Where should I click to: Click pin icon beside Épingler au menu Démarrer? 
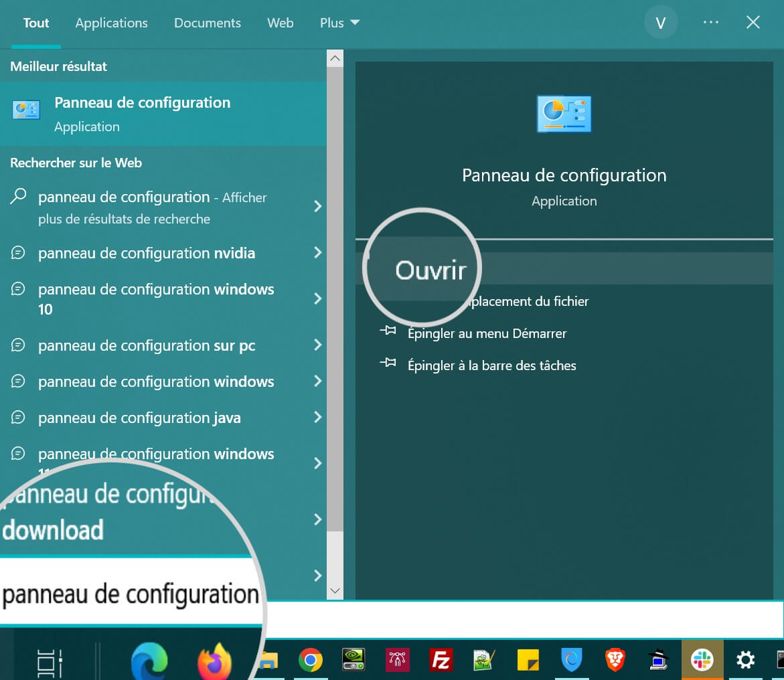coord(388,331)
